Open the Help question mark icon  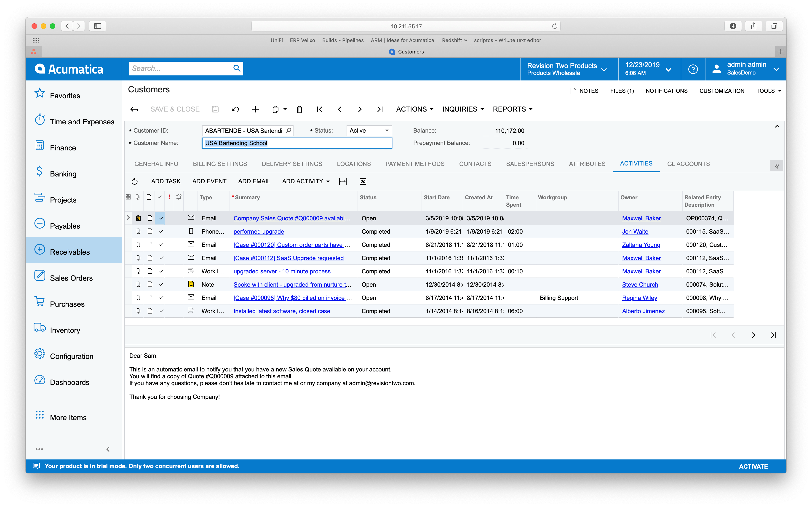click(x=693, y=69)
